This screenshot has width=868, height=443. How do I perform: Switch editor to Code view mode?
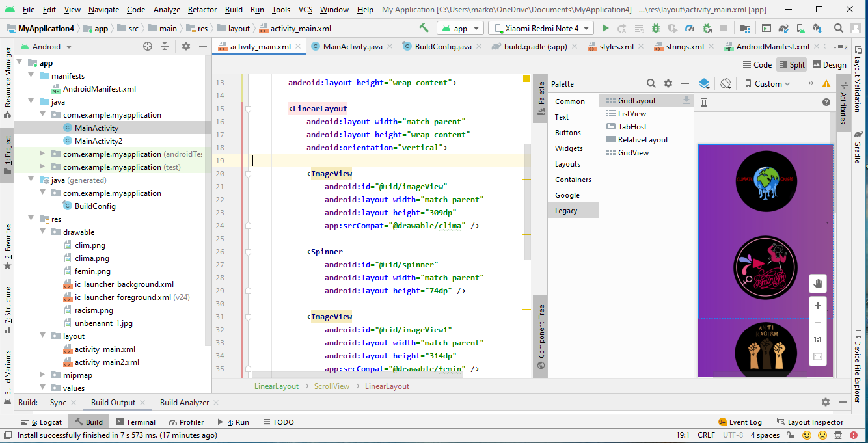[757, 64]
